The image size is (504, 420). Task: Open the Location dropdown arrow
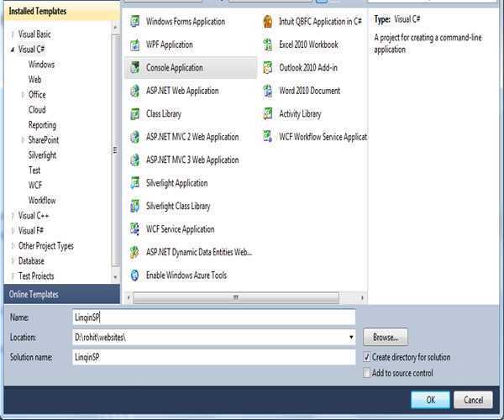(351, 337)
